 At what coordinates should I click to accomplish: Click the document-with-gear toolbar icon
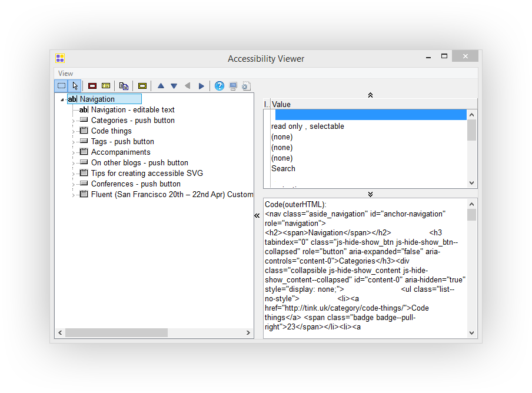[247, 86]
